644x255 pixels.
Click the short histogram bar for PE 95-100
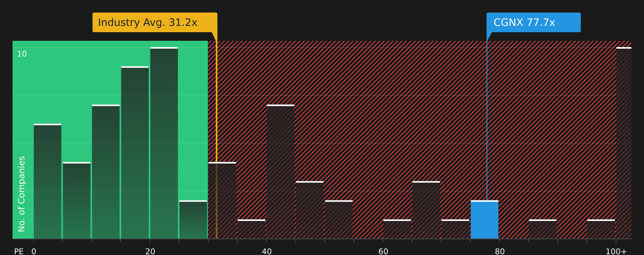(601, 229)
